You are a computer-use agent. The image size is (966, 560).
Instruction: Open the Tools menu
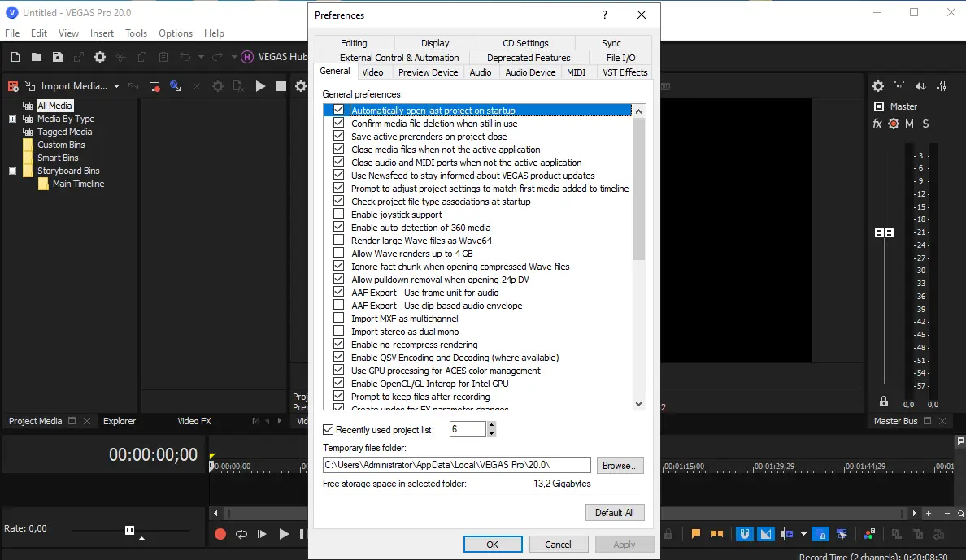click(x=136, y=33)
